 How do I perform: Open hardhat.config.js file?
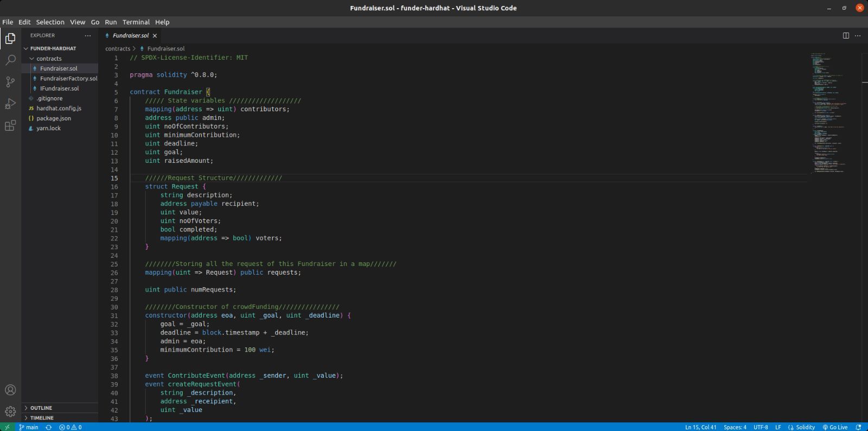pyautogui.click(x=59, y=109)
